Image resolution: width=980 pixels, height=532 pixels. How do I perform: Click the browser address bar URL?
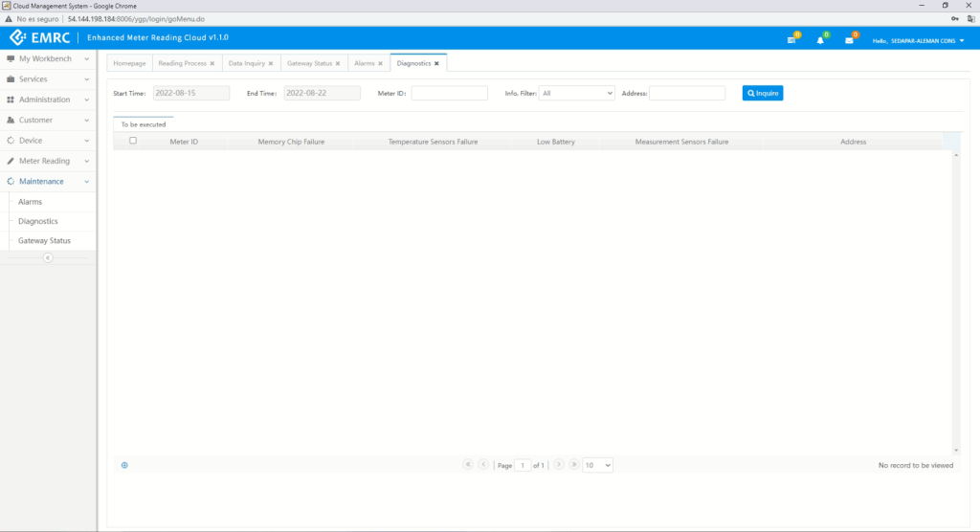click(136, 19)
